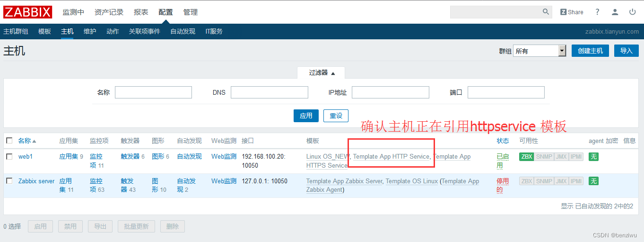Open the 资产记录 top menu

pyautogui.click(x=109, y=12)
